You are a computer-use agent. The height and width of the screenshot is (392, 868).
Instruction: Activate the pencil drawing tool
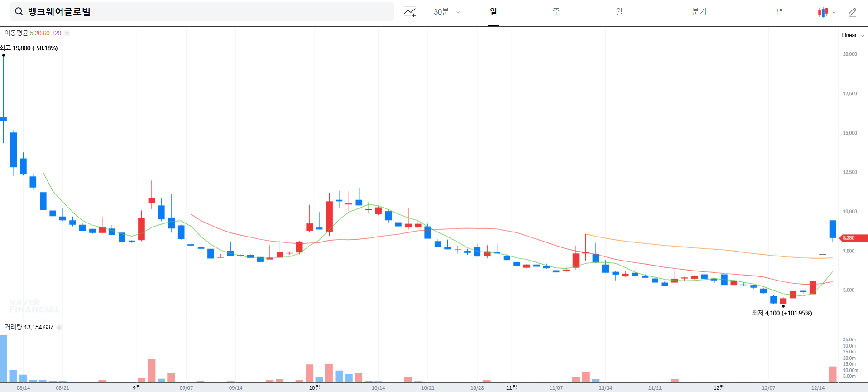[x=852, y=12]
